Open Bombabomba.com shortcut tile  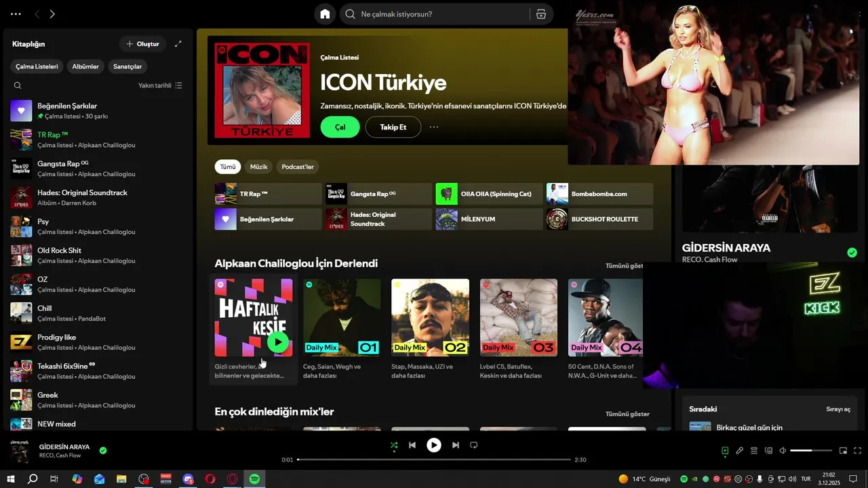[x=599, y=194]
